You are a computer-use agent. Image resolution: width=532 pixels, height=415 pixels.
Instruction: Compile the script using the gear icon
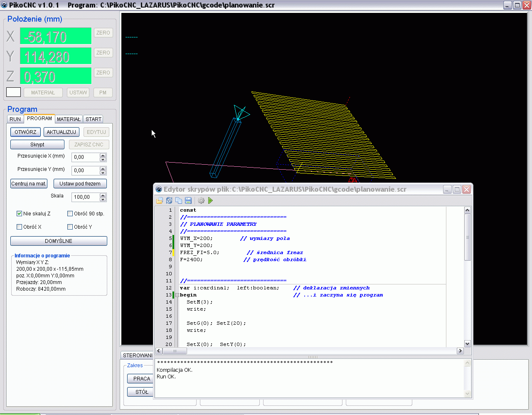[x=201, y=200]
